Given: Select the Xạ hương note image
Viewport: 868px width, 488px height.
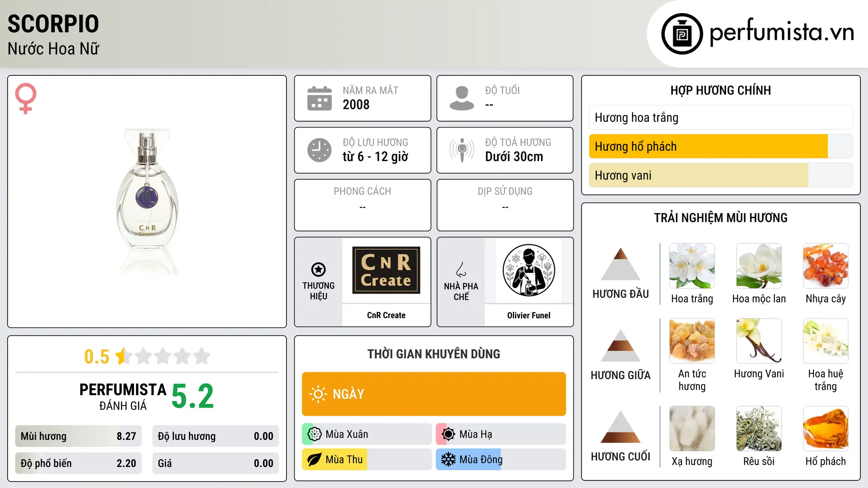Looking at the screenshot, I should pyautogui.click(x=692, y=429).
